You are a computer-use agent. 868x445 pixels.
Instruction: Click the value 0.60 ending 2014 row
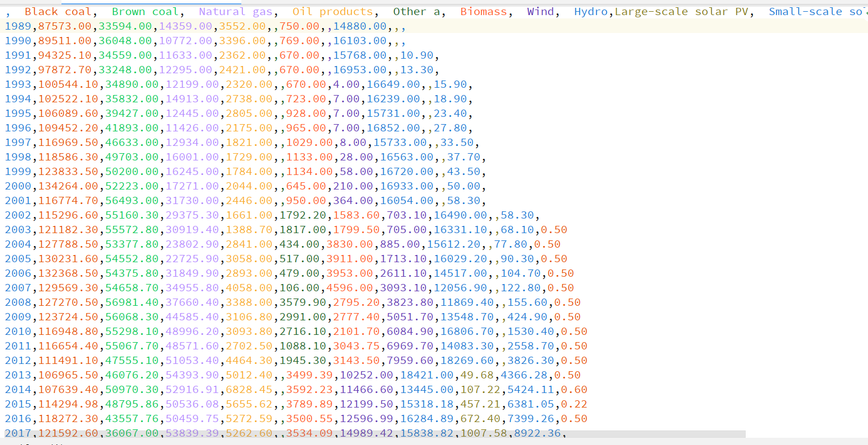[574, 390]
